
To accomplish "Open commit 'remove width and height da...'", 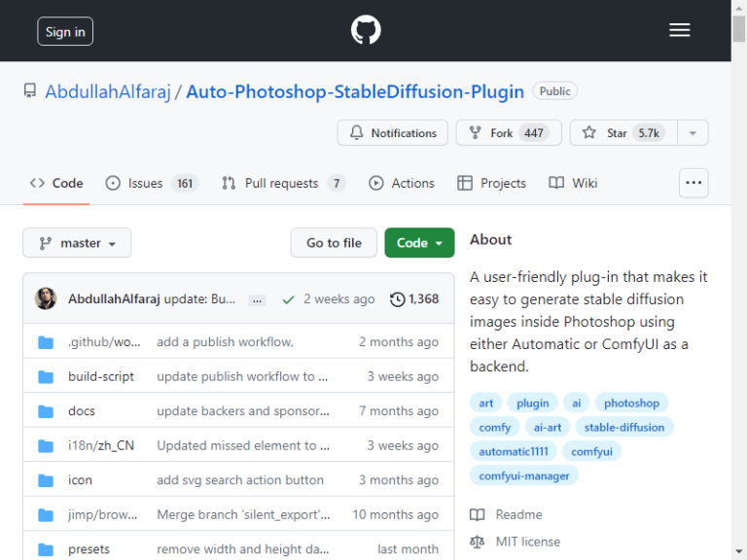I will click(243, 549).
